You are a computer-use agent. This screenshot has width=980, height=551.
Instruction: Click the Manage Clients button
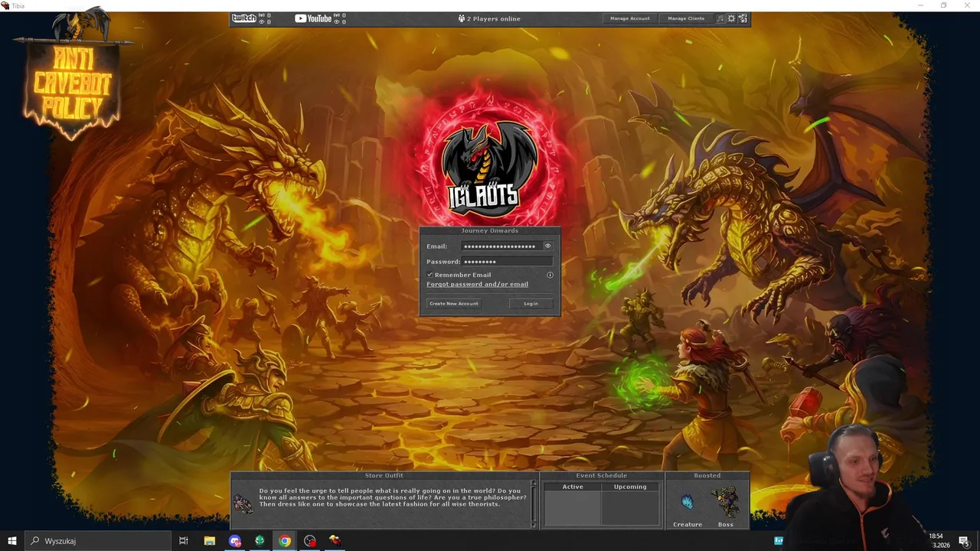coord(686,18)
